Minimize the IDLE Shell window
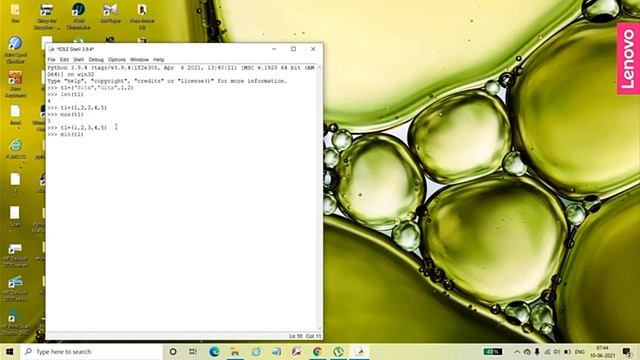This screenshot has width=640, height=360. click(274, 49)
